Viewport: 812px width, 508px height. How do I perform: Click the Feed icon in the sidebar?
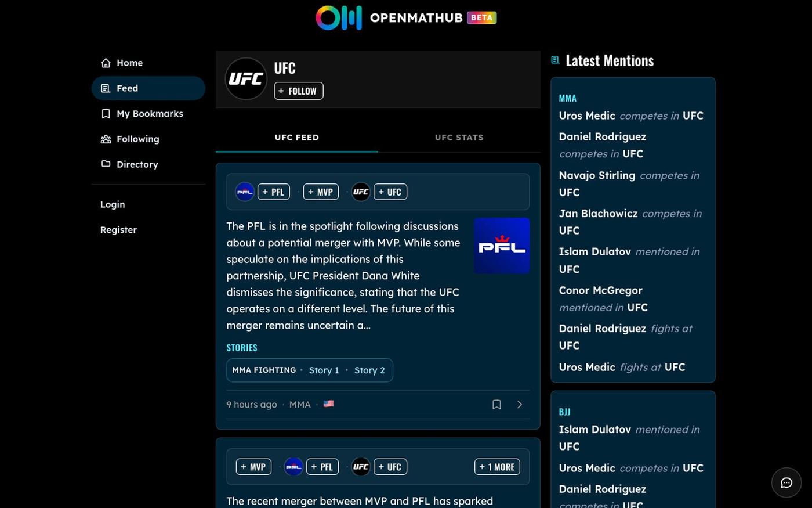(x=106, y=88)
